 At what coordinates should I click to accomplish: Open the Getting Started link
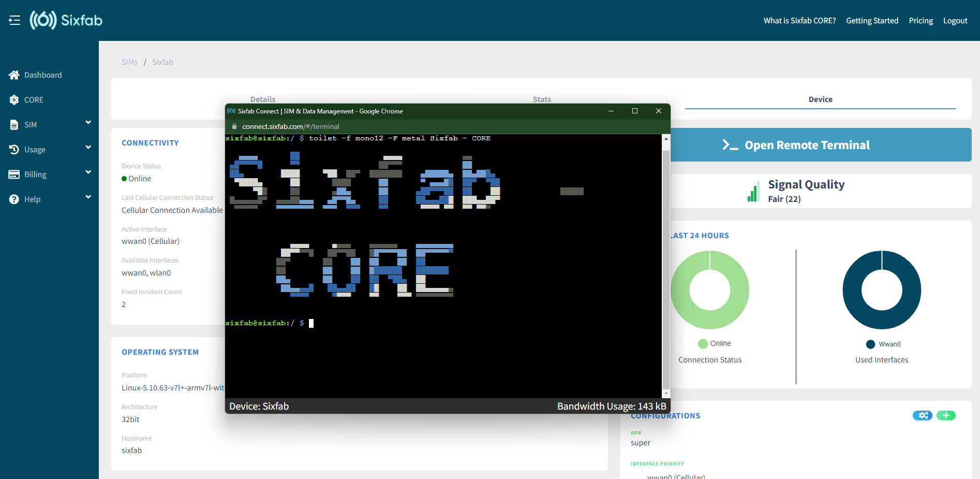pos(872,21)
